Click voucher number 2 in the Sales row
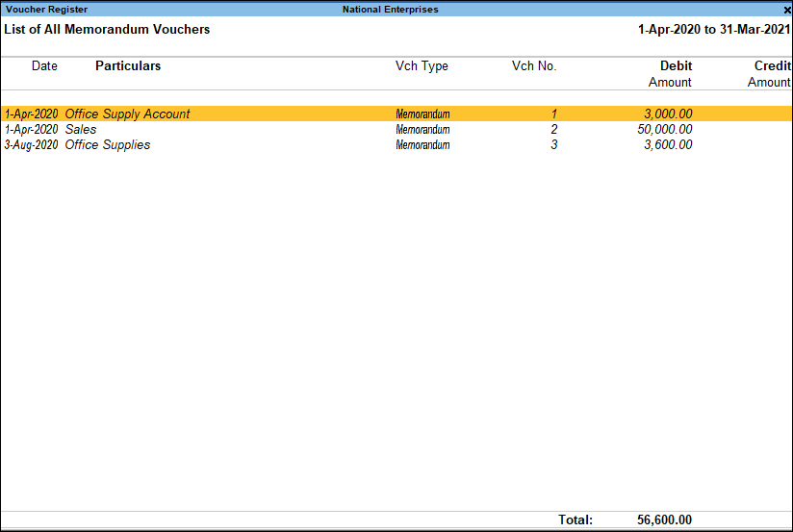The image size is (793, 532). [x=553, y=130]
